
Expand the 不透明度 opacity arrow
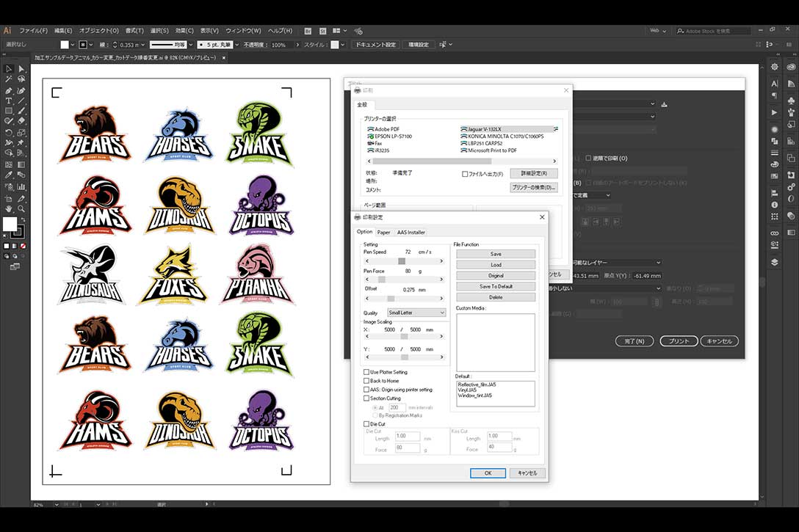coord(297,45)
